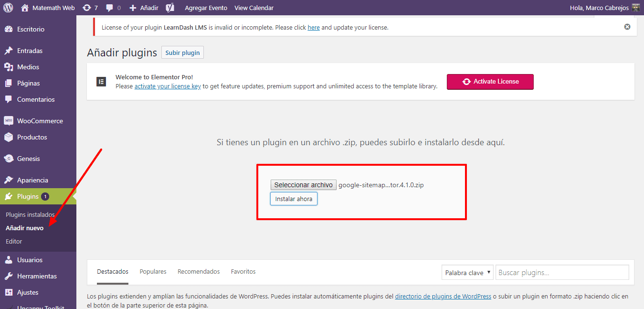Click Seleccionar archivo file button

tap(303, 185)
